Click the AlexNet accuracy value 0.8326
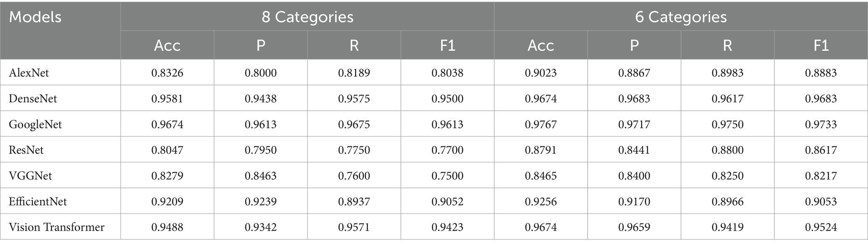 click(x=167, y=73)
